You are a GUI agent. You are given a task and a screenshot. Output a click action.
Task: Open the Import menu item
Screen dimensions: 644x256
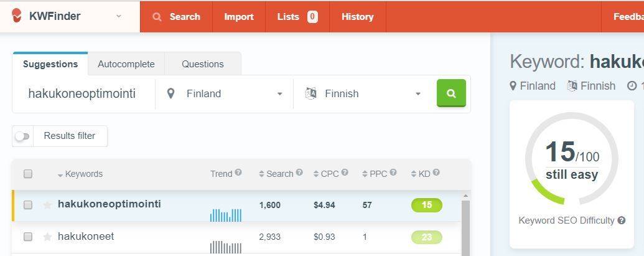click(239, 17)
